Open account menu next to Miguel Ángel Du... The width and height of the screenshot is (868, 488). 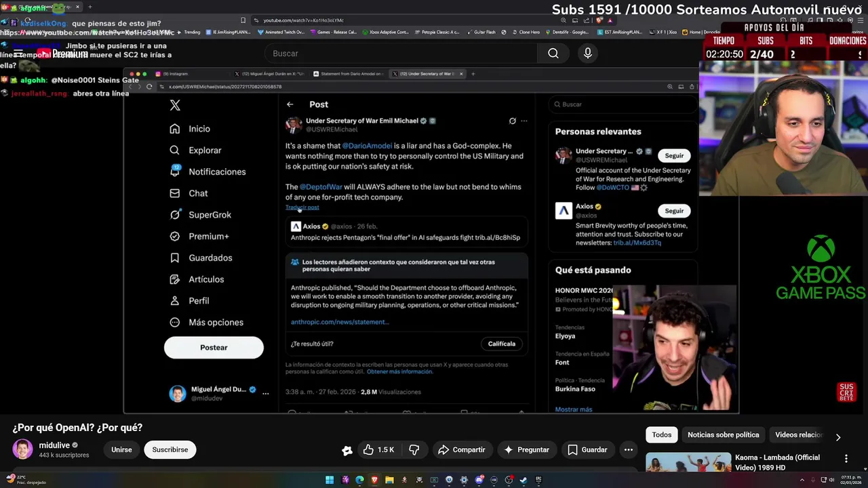(265, 393)
